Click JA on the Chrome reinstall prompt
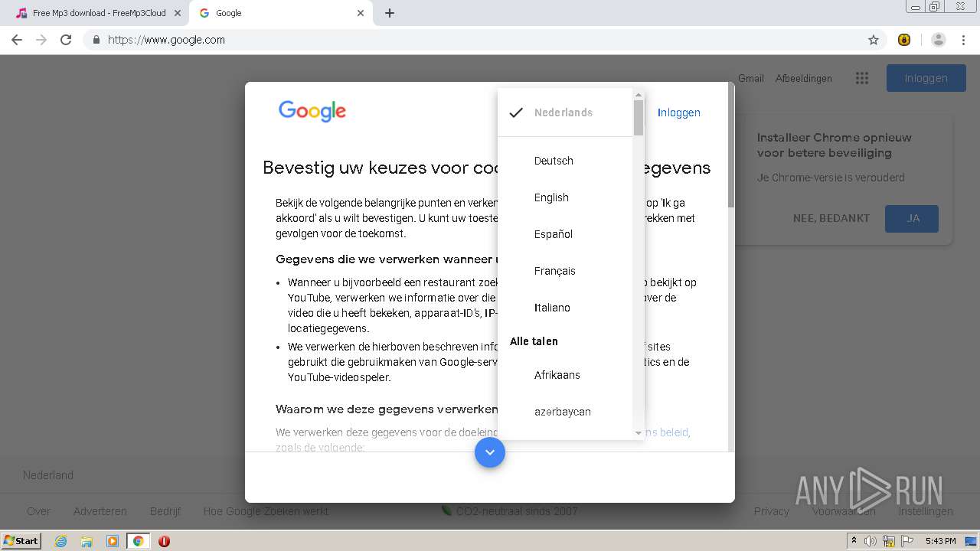The image size is (980, 551). click(912, 218)
